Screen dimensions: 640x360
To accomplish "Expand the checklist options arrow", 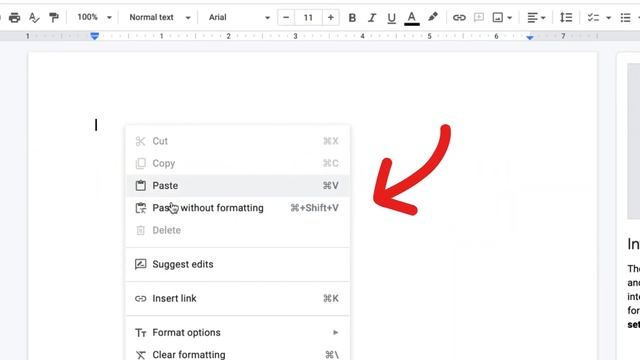I will pyautogui.click(x=608, y=18).
